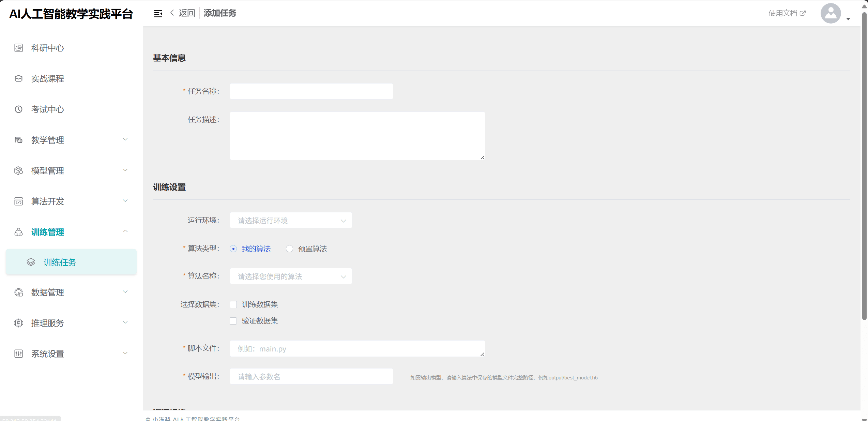Click the 模型管理 cube icon

point(19,171)
